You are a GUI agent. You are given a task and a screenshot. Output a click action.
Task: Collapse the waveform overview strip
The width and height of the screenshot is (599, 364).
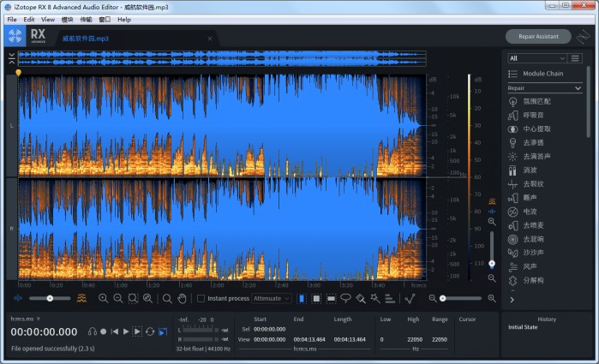(11, 58)
